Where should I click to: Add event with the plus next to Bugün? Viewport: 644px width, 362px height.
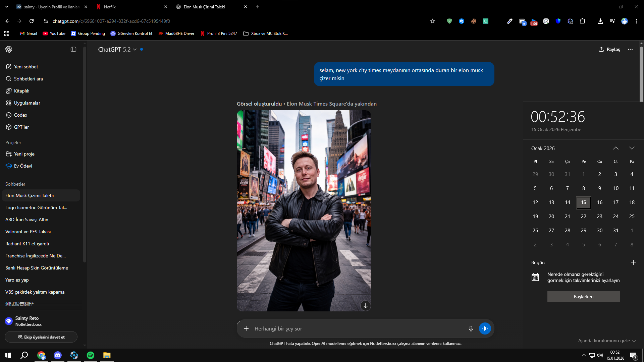pos(633,262)
